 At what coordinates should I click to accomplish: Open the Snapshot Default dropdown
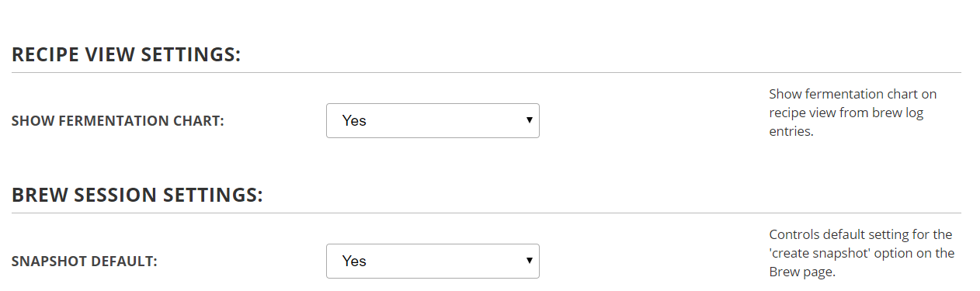pyautogui.click(x=433, y=261)
